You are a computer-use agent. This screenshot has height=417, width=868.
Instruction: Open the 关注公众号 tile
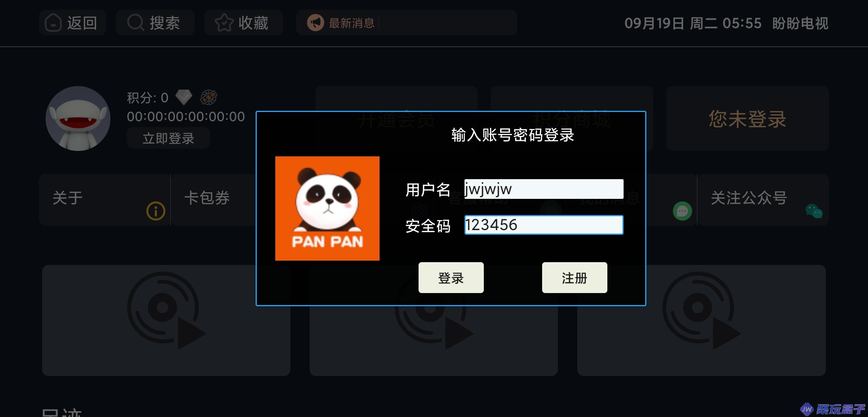coord(763,200)
